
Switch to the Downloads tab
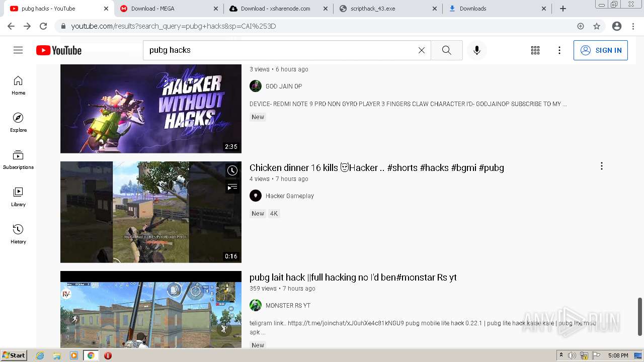pos(497,9)
